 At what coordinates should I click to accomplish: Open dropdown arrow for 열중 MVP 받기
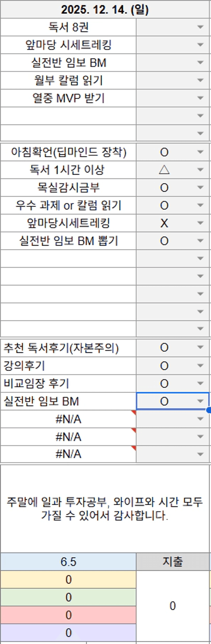tap(200, 98)
